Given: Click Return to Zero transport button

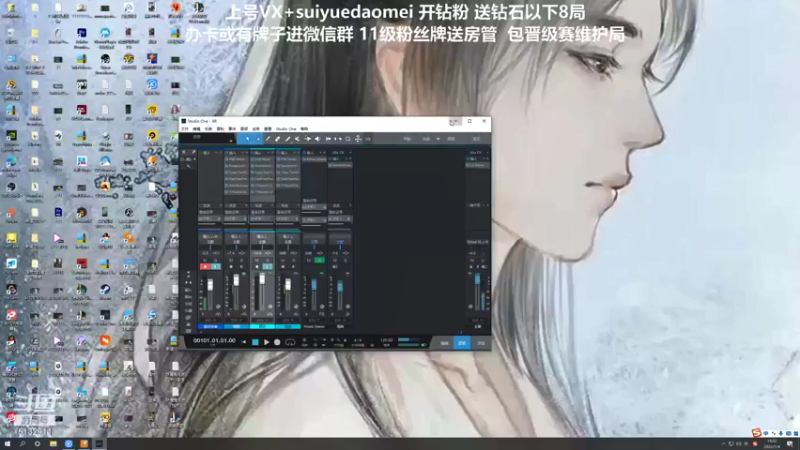Looking at the screenshot, I should 243,342.
